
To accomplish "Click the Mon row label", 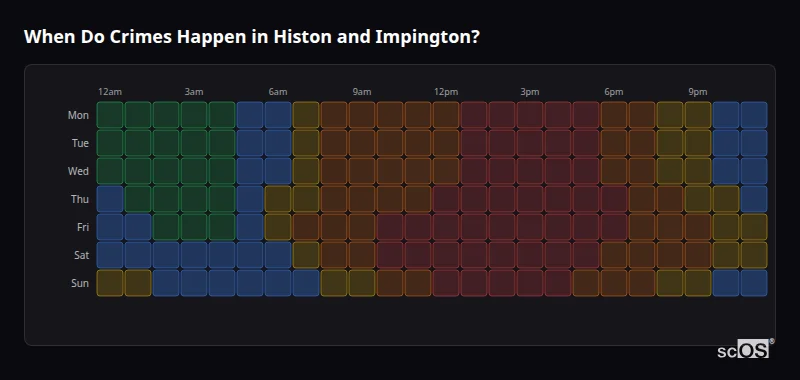I will 78,115.
